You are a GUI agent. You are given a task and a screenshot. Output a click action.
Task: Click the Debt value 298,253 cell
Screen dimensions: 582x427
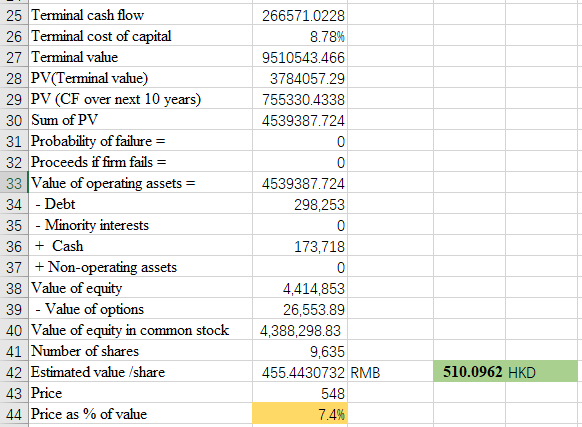point(300,205)
